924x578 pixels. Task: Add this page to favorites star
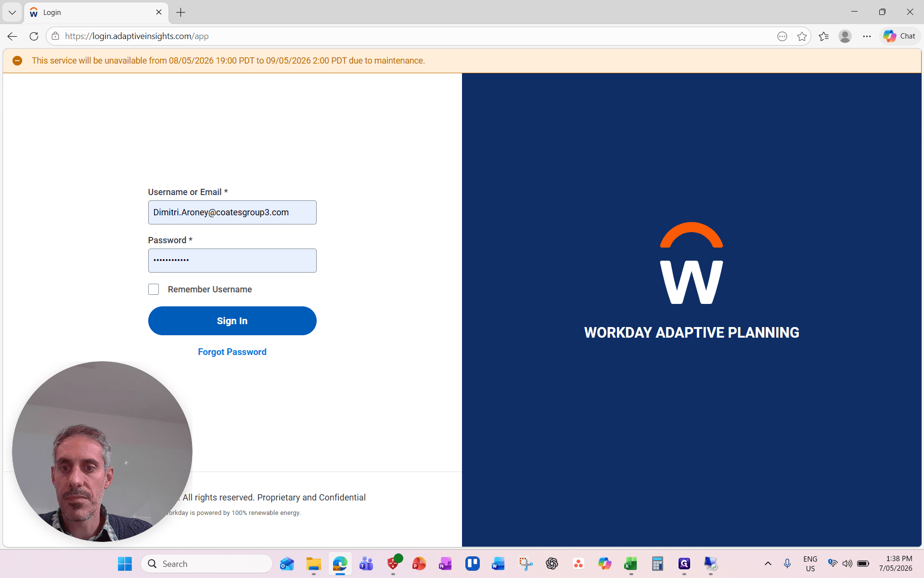pyautogui.click(x=802, y=36)
